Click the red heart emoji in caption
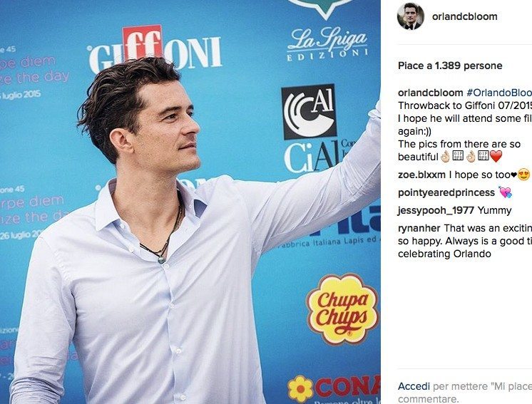532x404 pixels. point(496,157)
